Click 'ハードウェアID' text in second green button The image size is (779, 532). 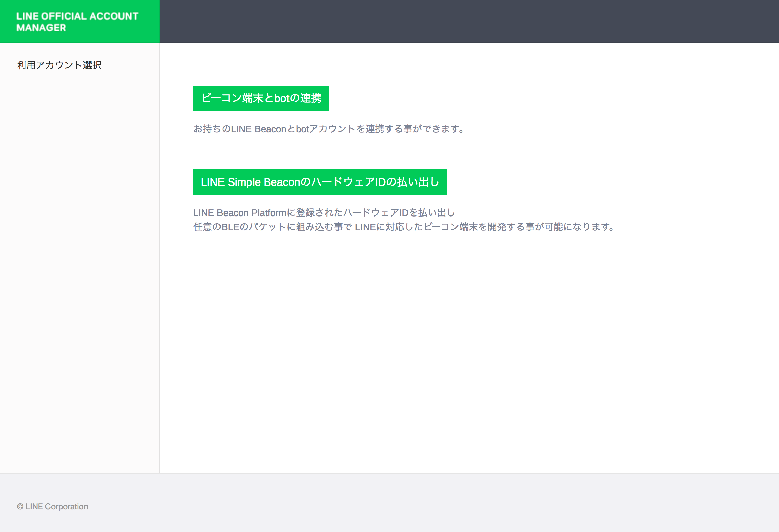pyautogui.click(x=348, y=182)
